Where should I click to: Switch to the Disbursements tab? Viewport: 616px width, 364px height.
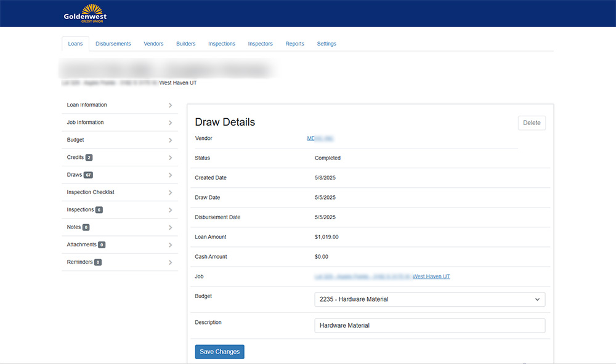click(113, 44)
